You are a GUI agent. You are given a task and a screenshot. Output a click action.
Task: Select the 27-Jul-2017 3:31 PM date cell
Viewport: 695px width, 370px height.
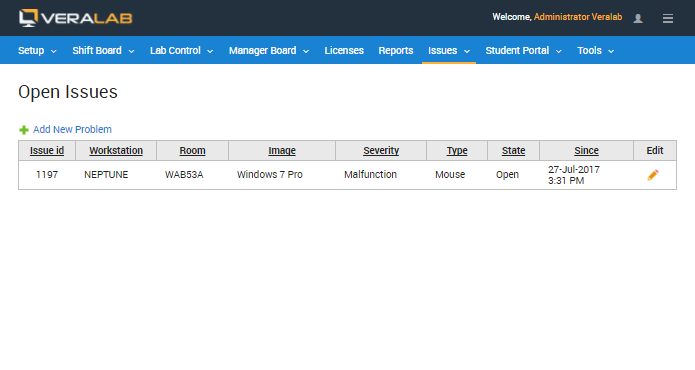tap(586, 175)
